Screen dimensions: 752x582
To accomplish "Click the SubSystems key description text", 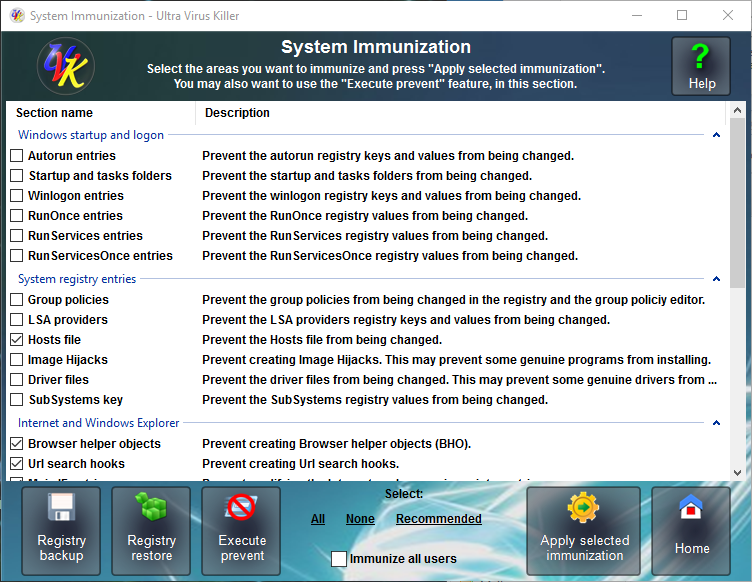I will coord(375,400).
